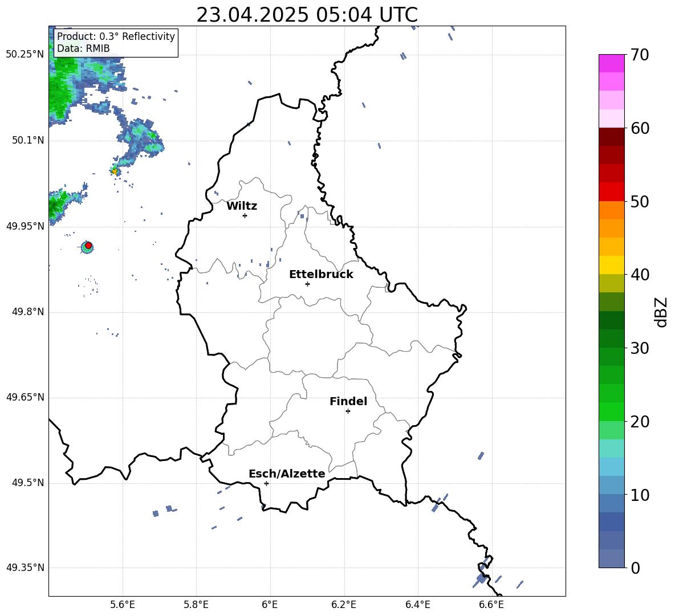Click the 49.5°N latitude label
675x616 pixels.
point(28,483)
